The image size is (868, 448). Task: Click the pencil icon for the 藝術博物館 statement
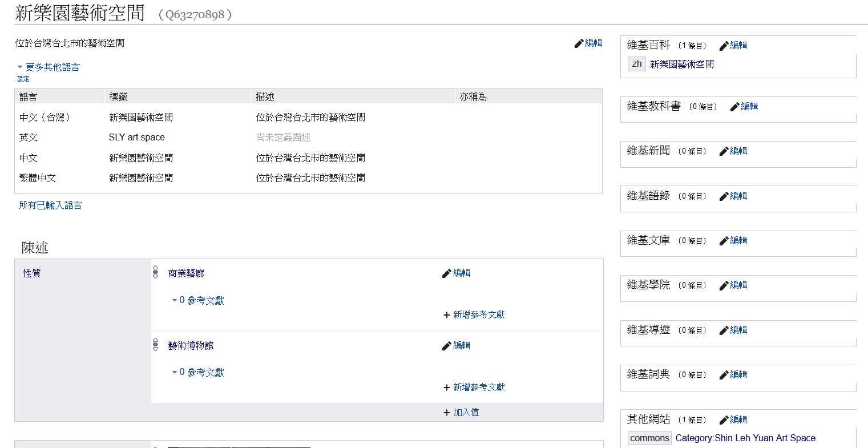click(447, 346)
